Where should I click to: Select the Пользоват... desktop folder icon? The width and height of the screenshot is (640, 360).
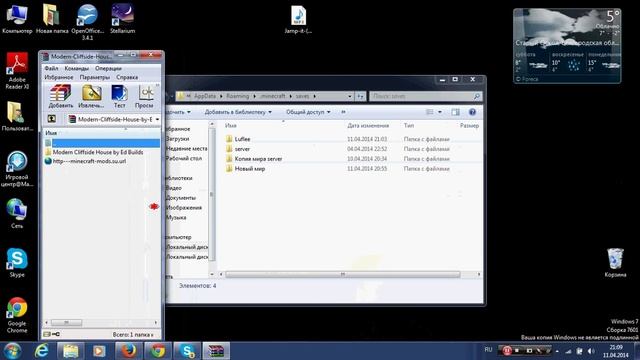(17, 116)
